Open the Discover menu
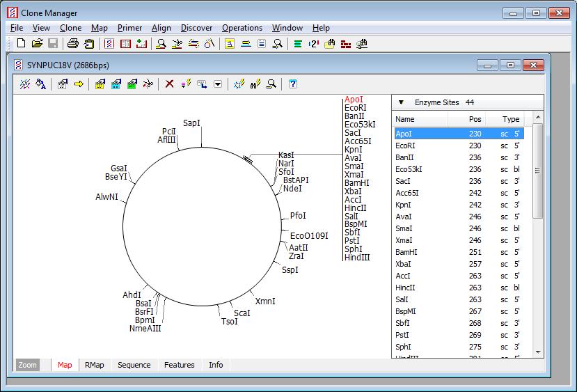The image size is (577, 392). [196, 28]
